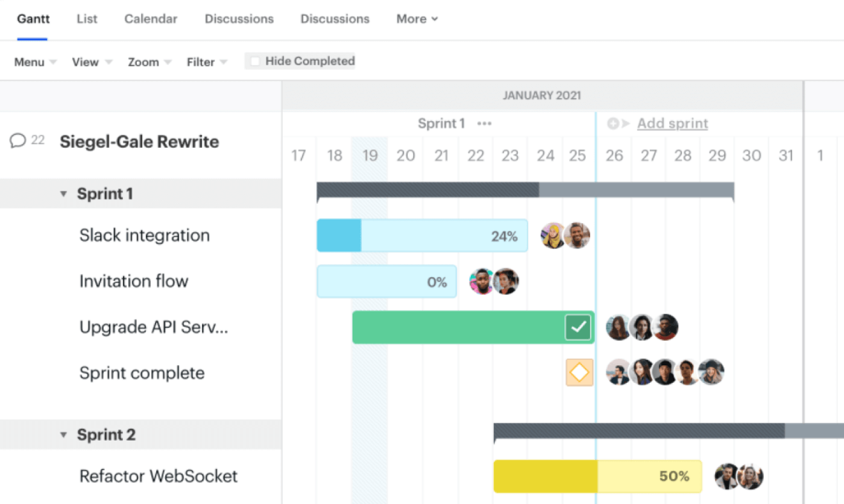Collapse the Sprint 1 section
The height and width of the screenshot is (504, 844).
click(x=63, y=194)
